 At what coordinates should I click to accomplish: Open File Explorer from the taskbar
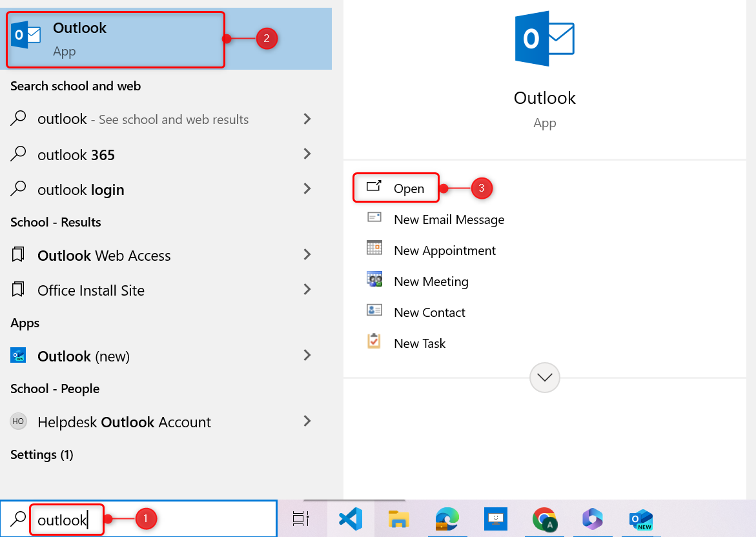pos(399,520)
